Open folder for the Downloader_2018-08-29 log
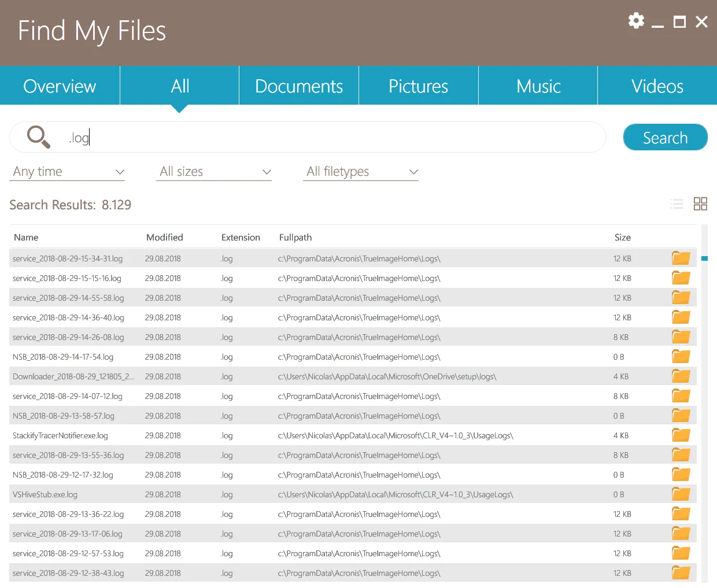This screenshot has height=588, width=717. click(681, 376)
